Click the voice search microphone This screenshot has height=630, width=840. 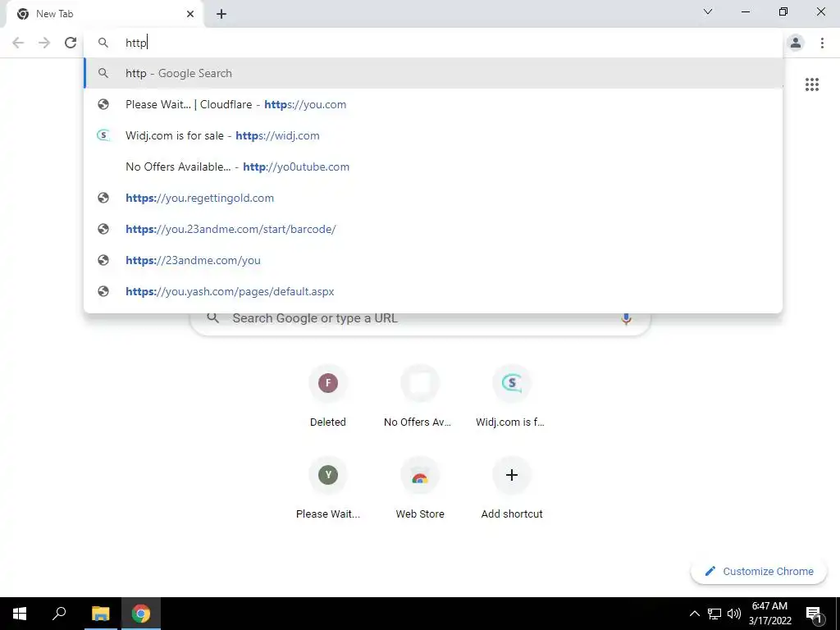[626, 318]
